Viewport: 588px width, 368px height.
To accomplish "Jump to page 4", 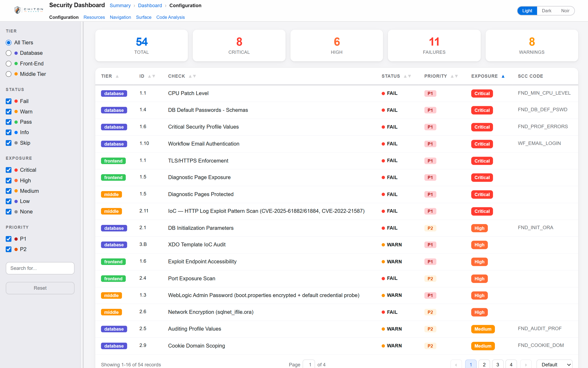I will (511, 364).
